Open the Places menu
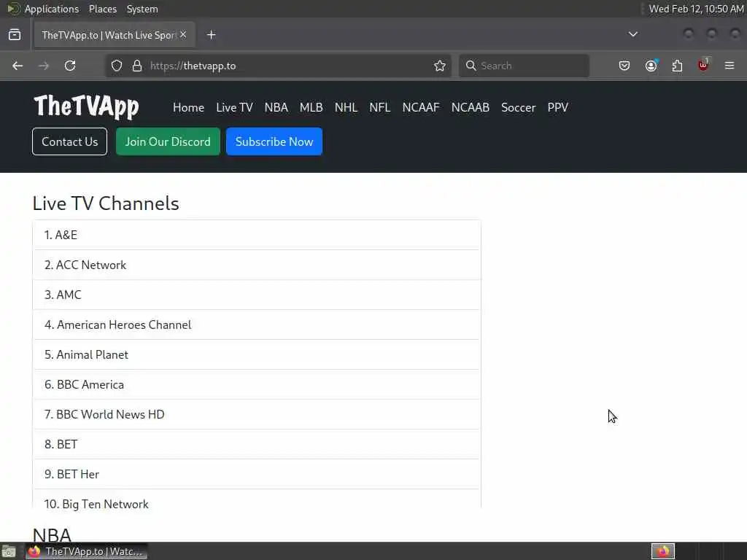 102,9
